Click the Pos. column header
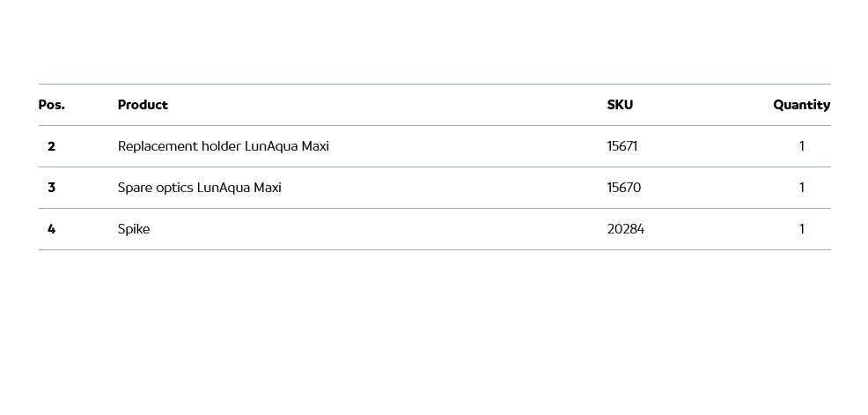The width and height of the screenshot is (868, 415). tap(52, 105)
